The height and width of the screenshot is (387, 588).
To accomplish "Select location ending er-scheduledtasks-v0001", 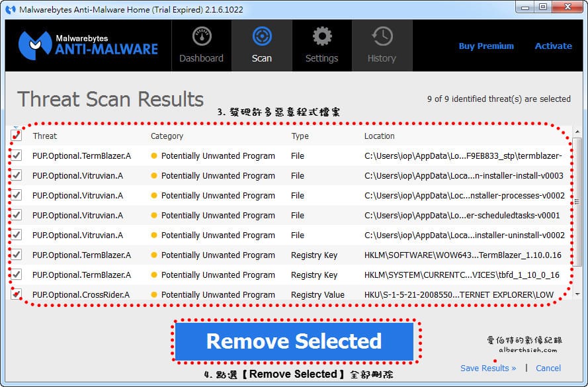I will tap(462, 215).
